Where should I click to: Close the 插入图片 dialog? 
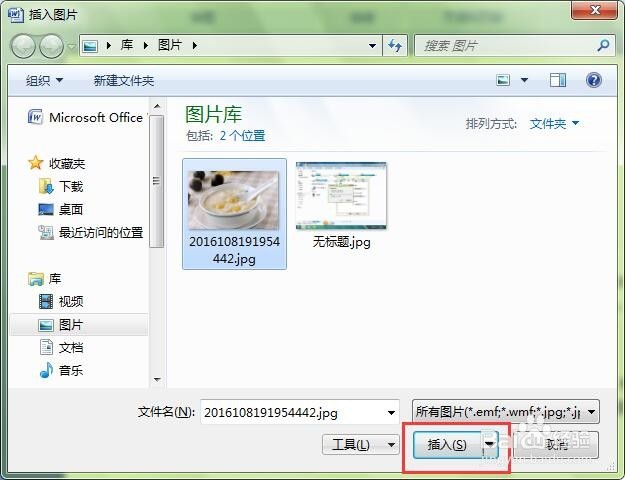(x=594, y=10)
